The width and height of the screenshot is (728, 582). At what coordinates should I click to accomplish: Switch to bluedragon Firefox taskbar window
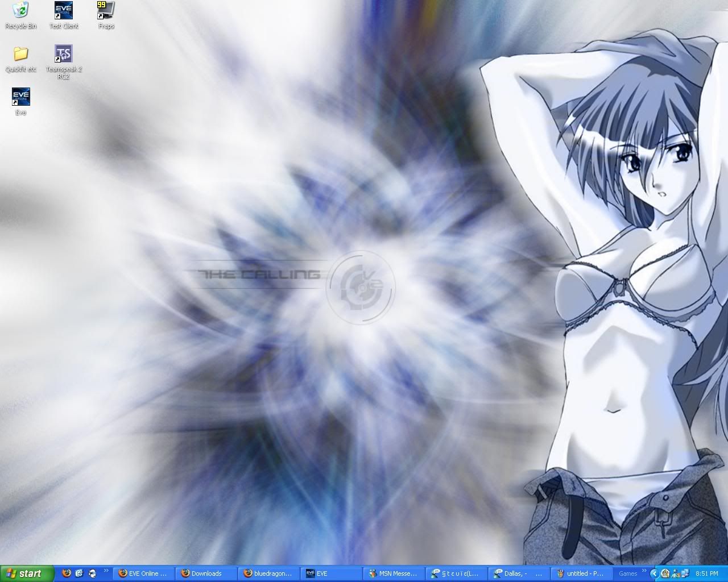pyautogui.click(x=268, y=573)
